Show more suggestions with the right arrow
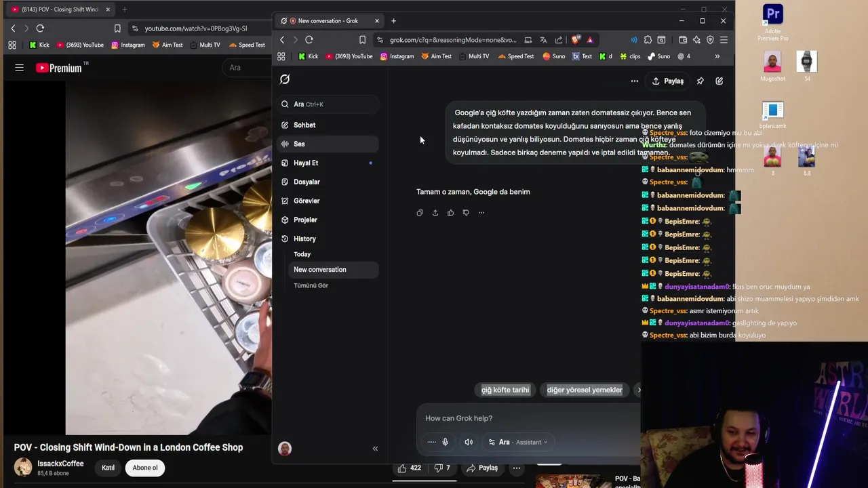868x488 pixels. click(x=639, y=390)
